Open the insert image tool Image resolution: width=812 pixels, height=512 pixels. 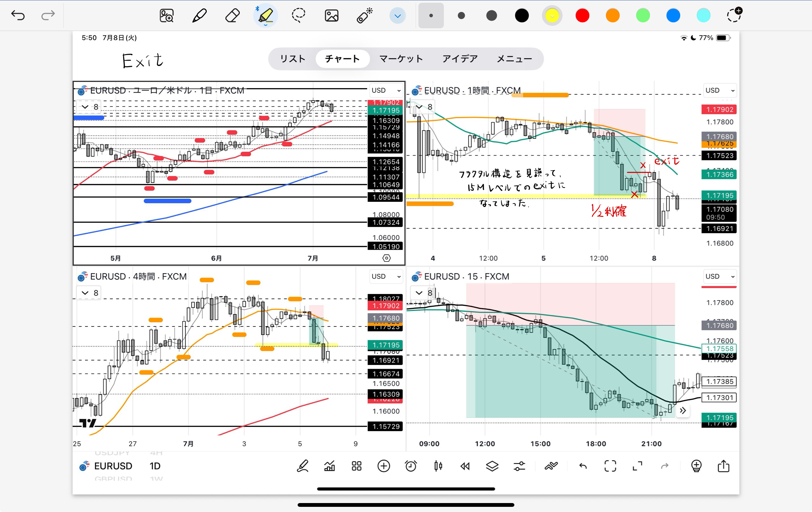pos(331,15)
